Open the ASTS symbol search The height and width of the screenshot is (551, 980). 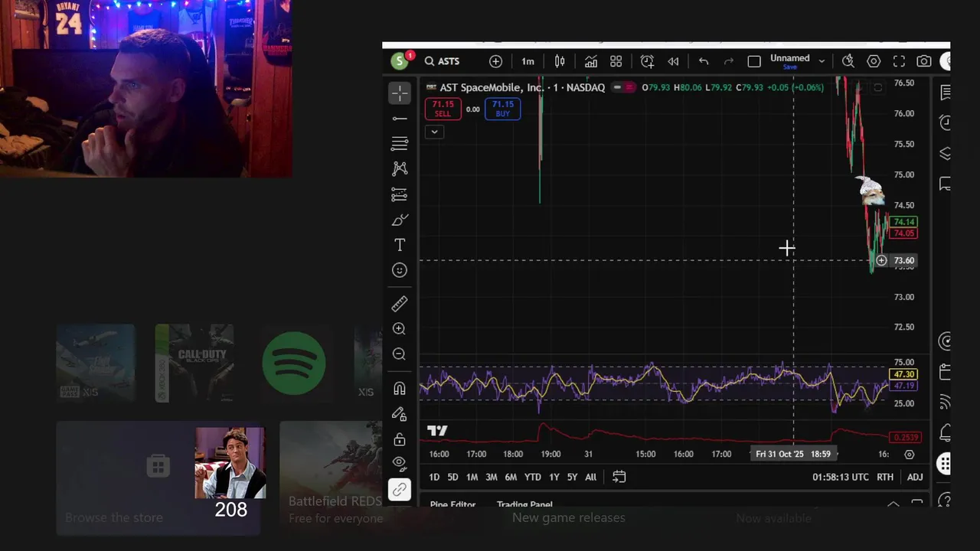(x=443, y=61)
